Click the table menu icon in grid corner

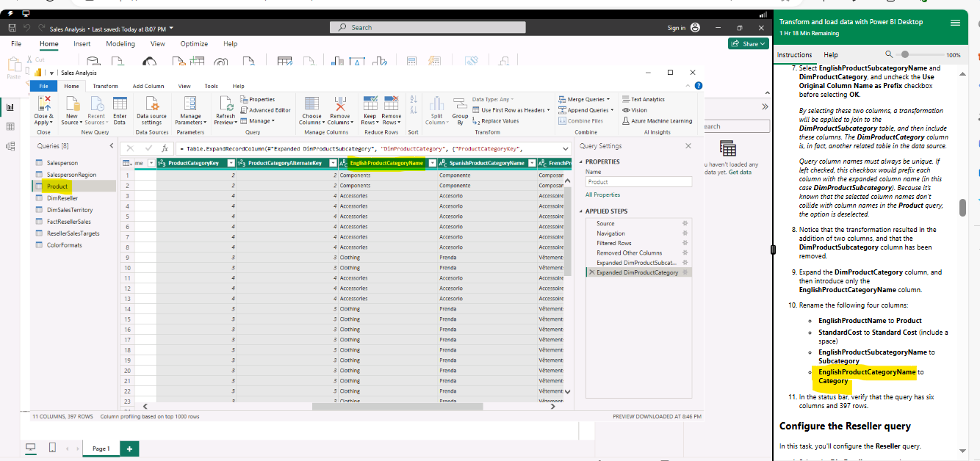coord(126,163)
